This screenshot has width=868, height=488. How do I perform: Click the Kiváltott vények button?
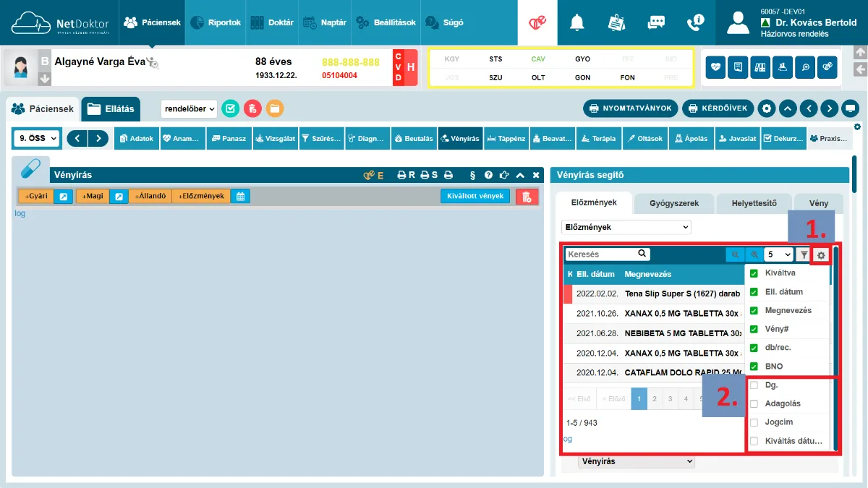[475, 196]
